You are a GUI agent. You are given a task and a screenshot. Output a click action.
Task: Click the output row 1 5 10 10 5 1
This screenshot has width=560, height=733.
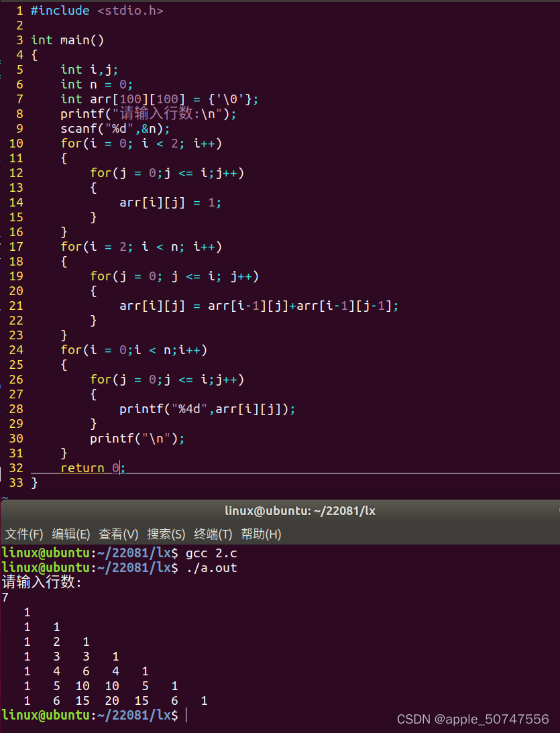(101, 686)
